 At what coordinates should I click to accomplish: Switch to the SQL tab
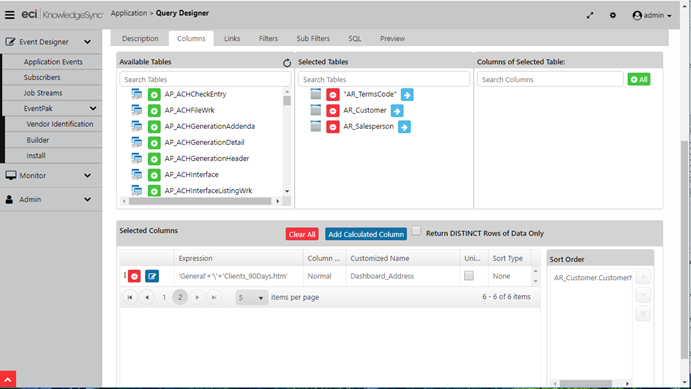pos(355,39)
